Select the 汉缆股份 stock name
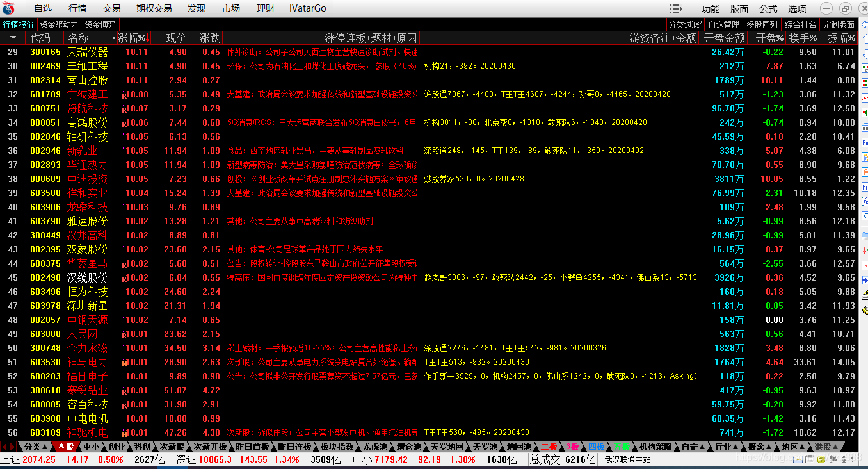This screenshot has height=469, width=868. point(88,277)
